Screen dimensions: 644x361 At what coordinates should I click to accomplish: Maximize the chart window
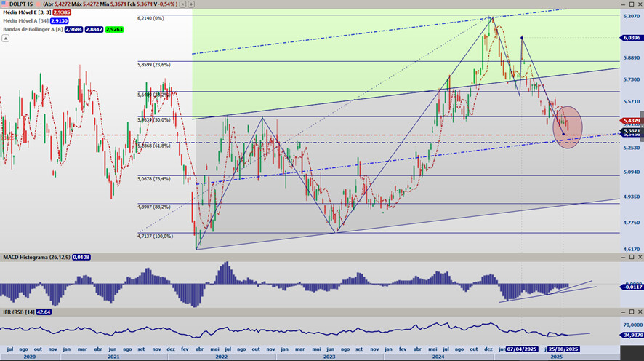(632, 4)
